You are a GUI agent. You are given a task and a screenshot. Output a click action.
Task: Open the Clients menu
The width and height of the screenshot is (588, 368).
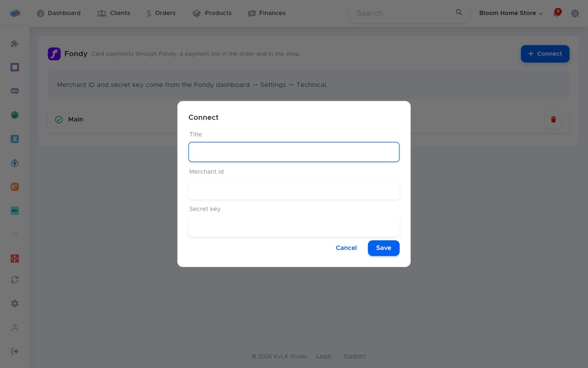click(114, 13)
